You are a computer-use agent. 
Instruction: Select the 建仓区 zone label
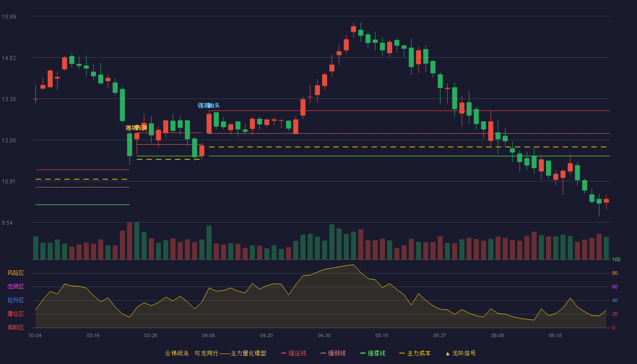click(x=15, y=314)
